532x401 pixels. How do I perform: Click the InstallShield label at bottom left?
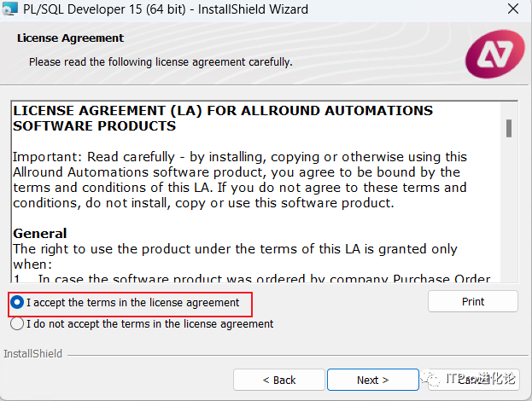(x=33, y=353)
